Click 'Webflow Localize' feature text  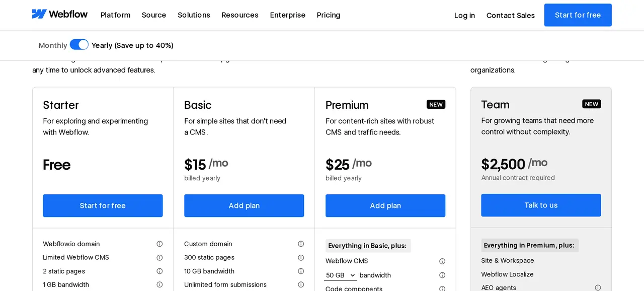507,274
